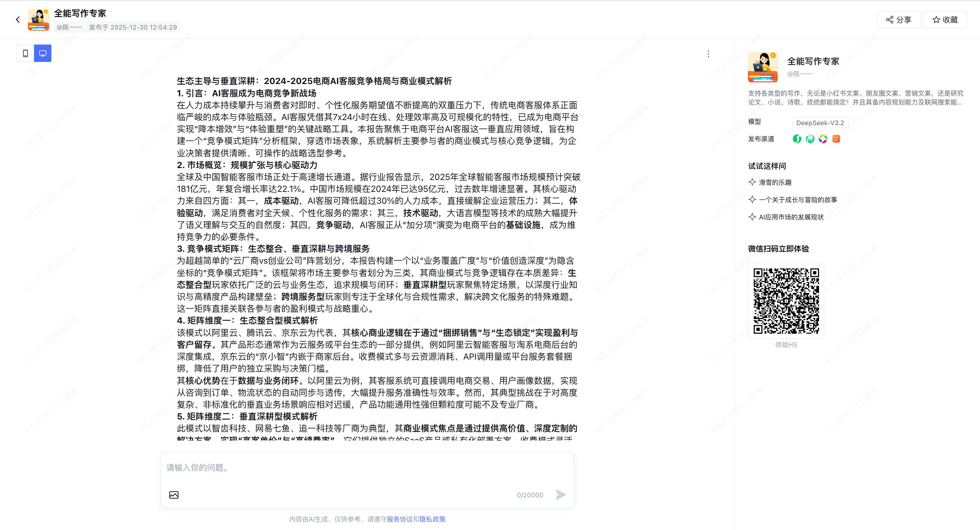The image size is (980, 530).
Task: Click the teal swirl publish channel icon
Action: [810, 139]
